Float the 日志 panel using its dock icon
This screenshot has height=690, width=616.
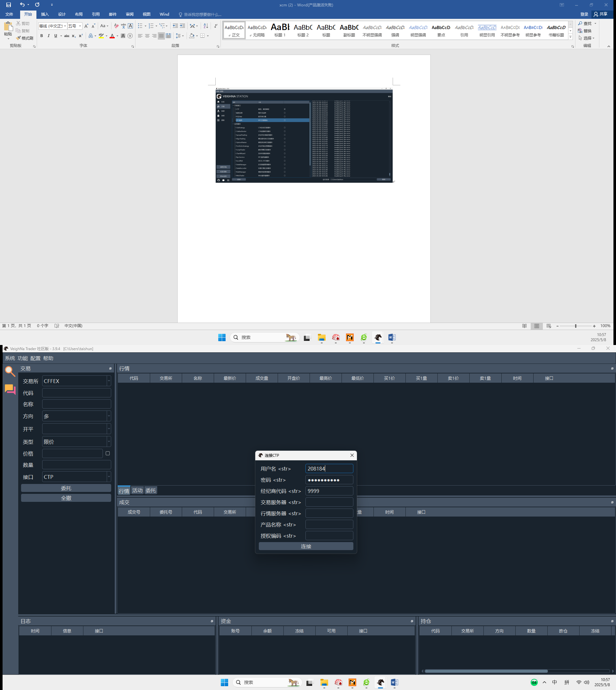pyautogui.click(x=212, y=621)
